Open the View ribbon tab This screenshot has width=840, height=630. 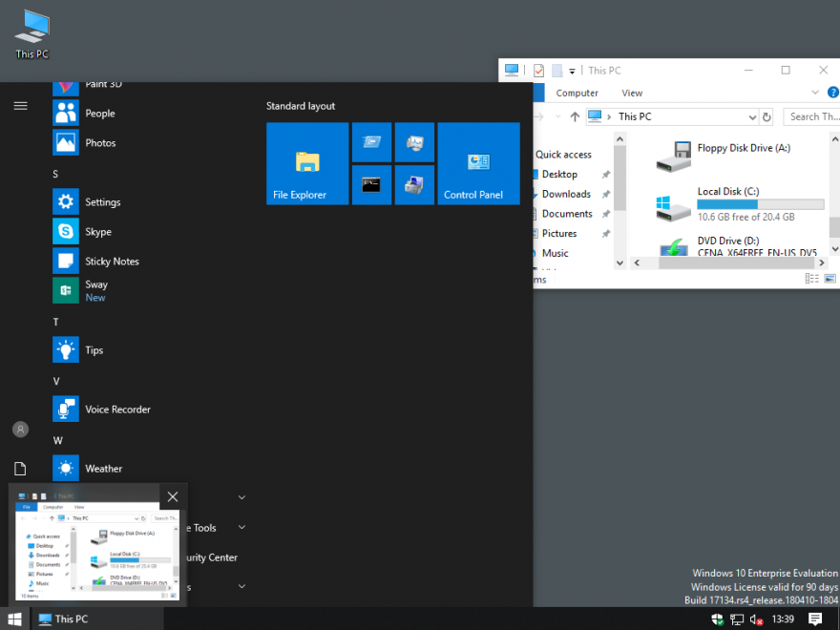632,93
